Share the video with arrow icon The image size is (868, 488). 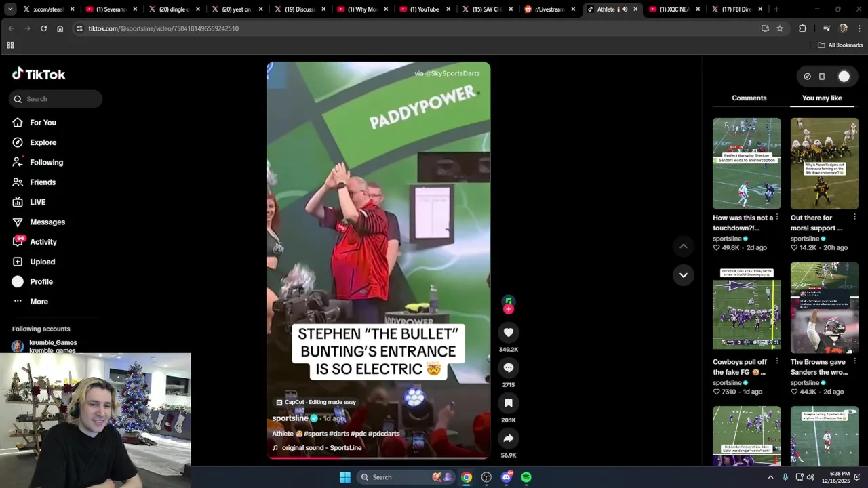(509, 438)
